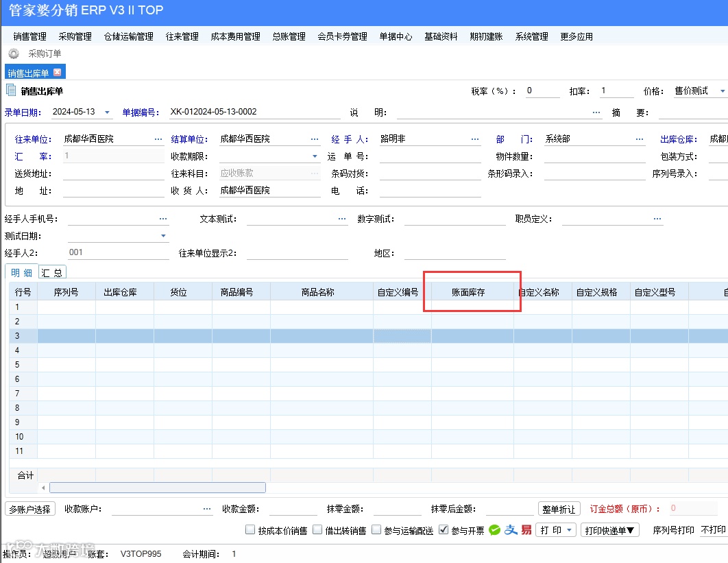
Task: Expand the 录单日期 date dropdown
Action: (107, 112)
